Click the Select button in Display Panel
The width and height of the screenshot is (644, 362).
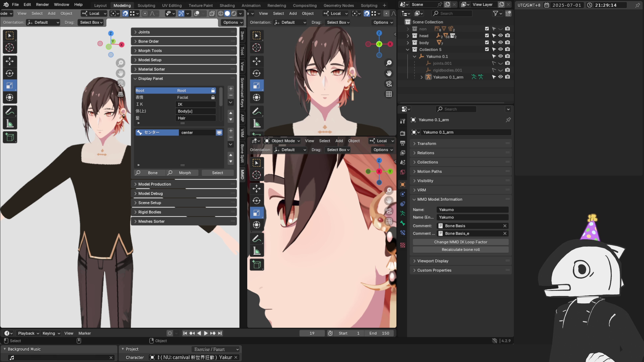[217, 173]
